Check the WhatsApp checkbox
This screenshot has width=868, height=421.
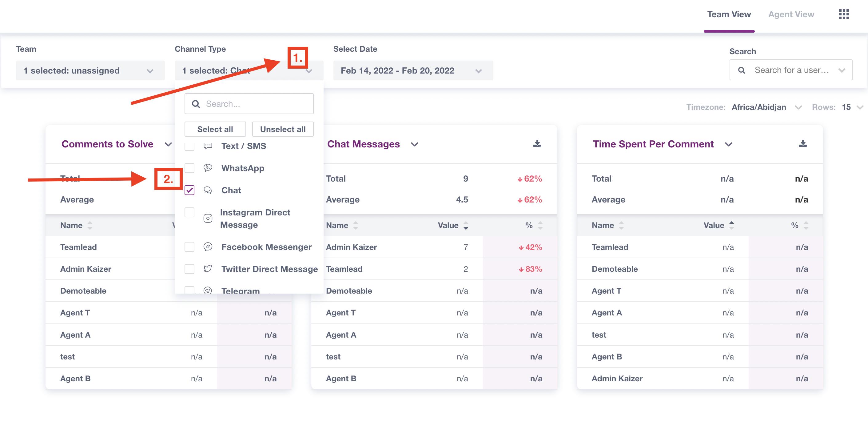(x=189, y=168)
